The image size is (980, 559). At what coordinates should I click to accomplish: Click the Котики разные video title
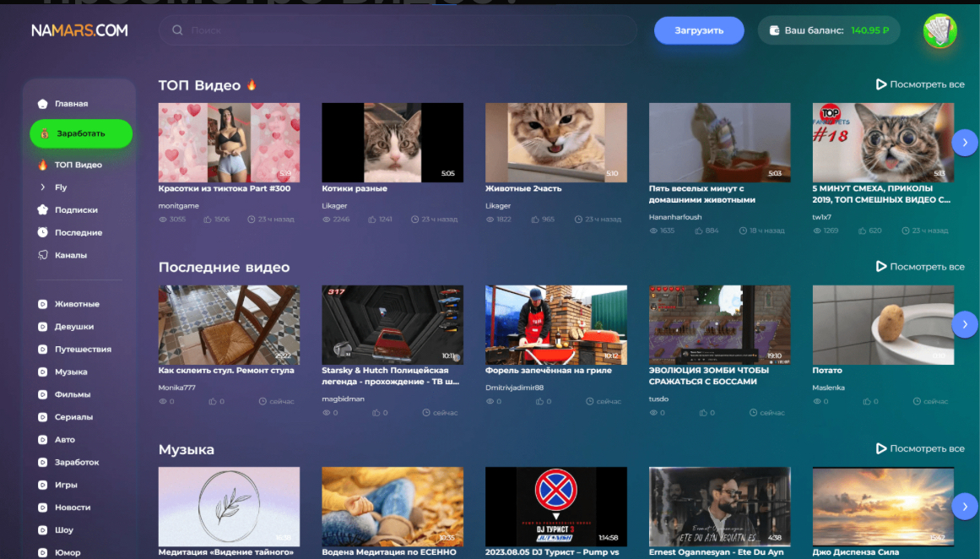coord(355,188)
